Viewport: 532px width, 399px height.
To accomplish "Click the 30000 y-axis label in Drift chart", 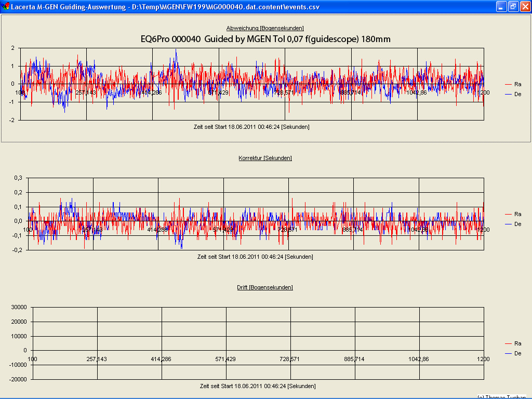I will tap(18, 307).
